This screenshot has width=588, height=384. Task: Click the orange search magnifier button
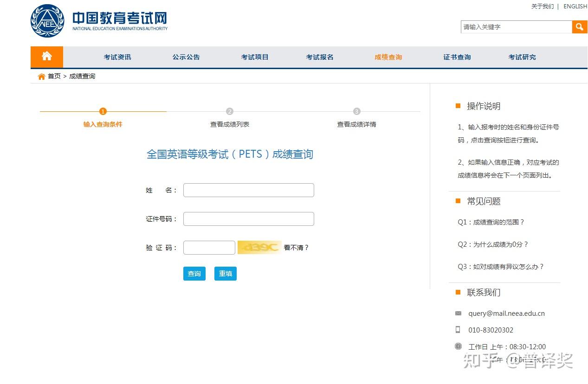[579, 27]
